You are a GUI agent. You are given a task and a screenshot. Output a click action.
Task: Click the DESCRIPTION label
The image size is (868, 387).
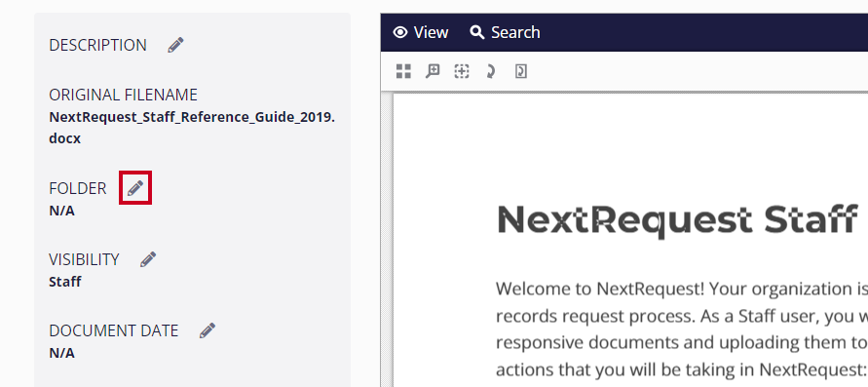[98, 46]
